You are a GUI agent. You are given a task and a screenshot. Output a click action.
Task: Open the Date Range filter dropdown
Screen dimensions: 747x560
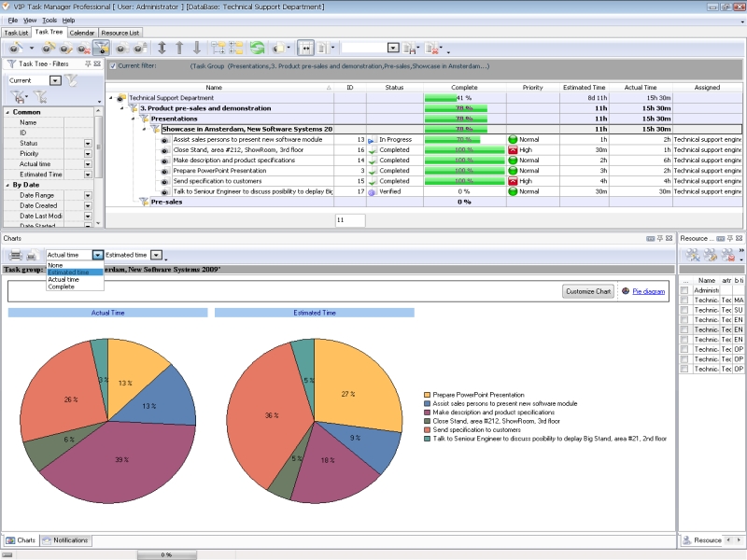(x=88, y=195)
